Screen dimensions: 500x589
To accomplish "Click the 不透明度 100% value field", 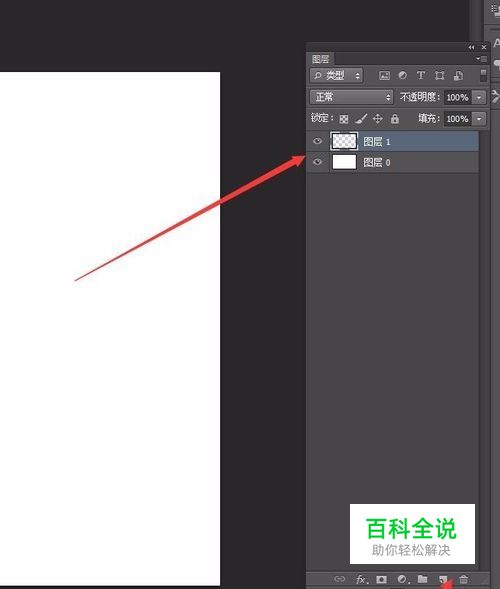I will pos(458,97).
